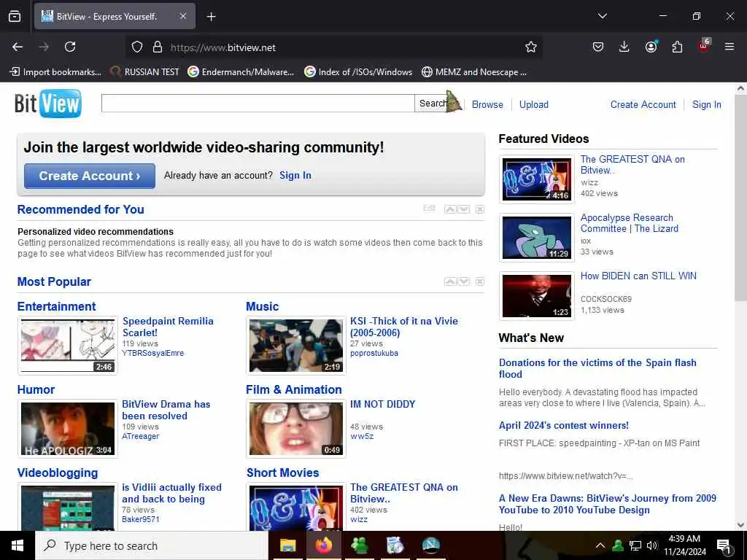Viewport: 747px width, 560px height.
Task: Expand the list all tabs chevron
Action: click(602, 16)
